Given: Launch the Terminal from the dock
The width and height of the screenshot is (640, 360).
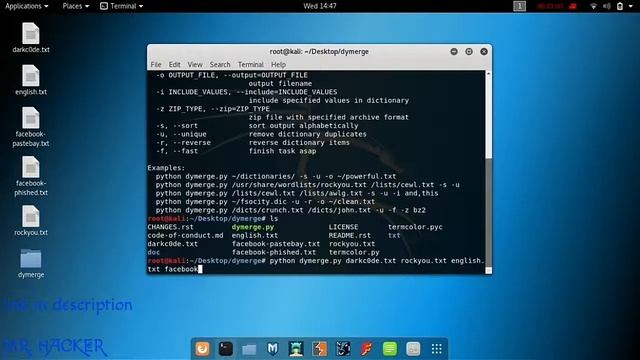Looking at the screenshot, I should (225, 349).
